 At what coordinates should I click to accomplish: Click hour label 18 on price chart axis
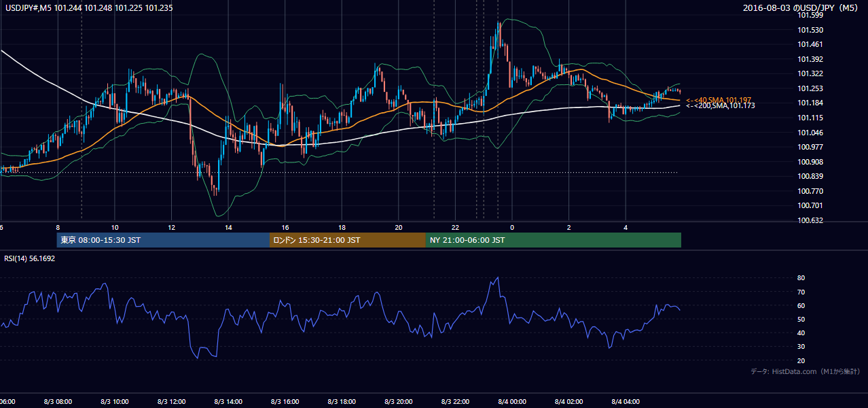tap(342, 228)
